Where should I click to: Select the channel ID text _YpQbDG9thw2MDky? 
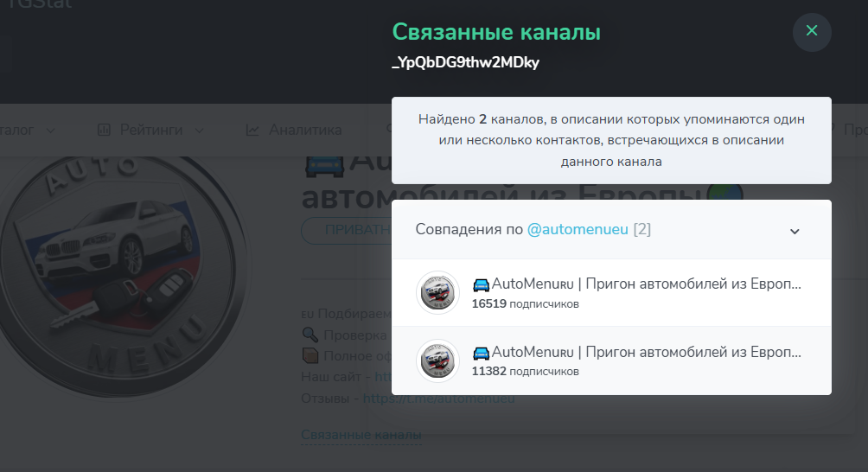(x=465, y=62)
